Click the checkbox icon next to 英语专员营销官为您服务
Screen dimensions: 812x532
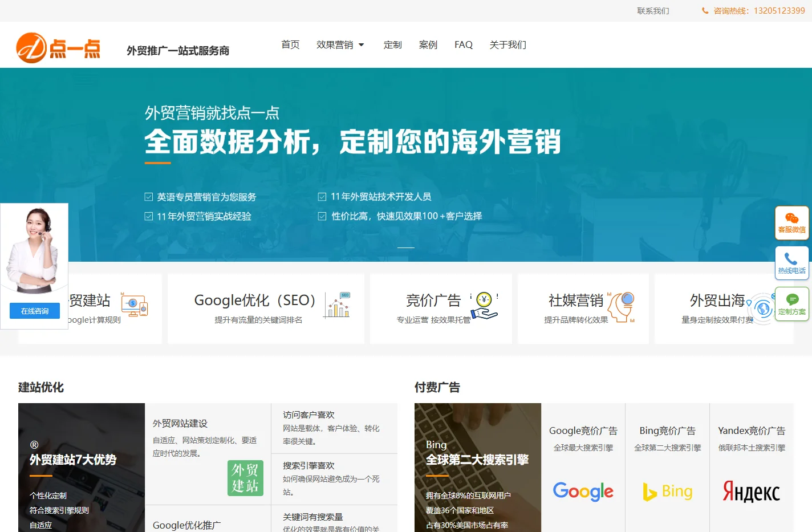click(149, 197)
